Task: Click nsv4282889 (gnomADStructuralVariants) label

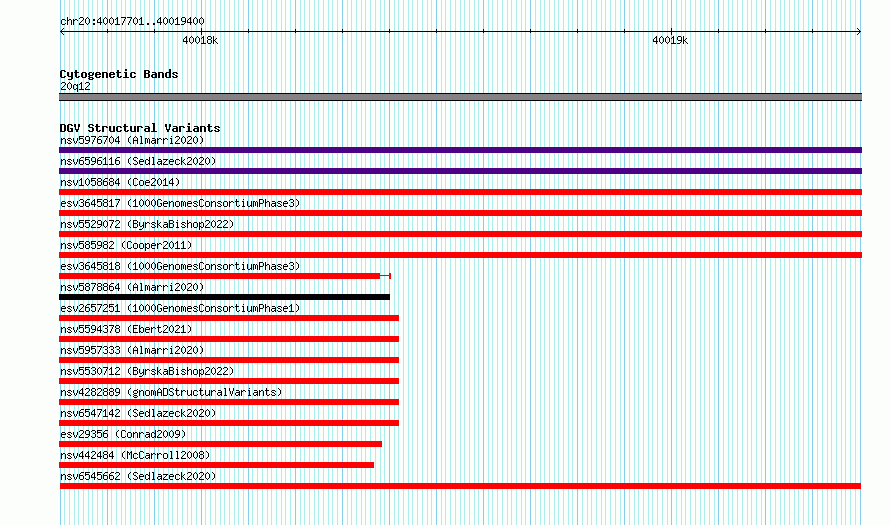Action: [171, 392]
